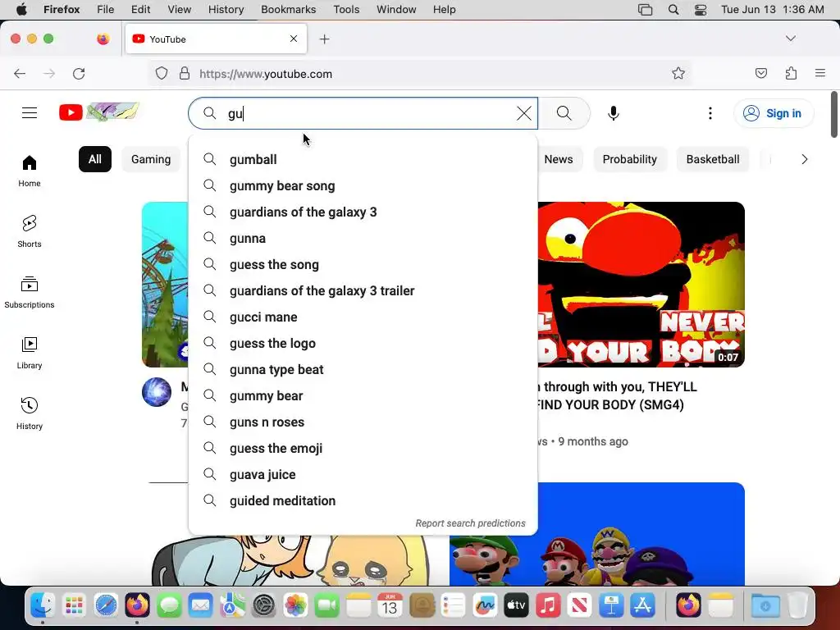Click the page vertical scrollbar

(834, 115)
